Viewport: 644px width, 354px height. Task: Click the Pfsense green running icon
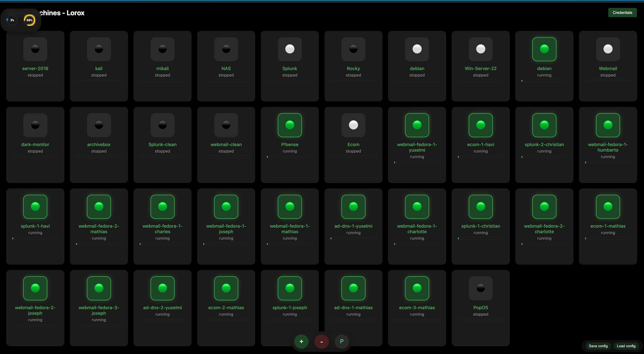coord(290,125)
